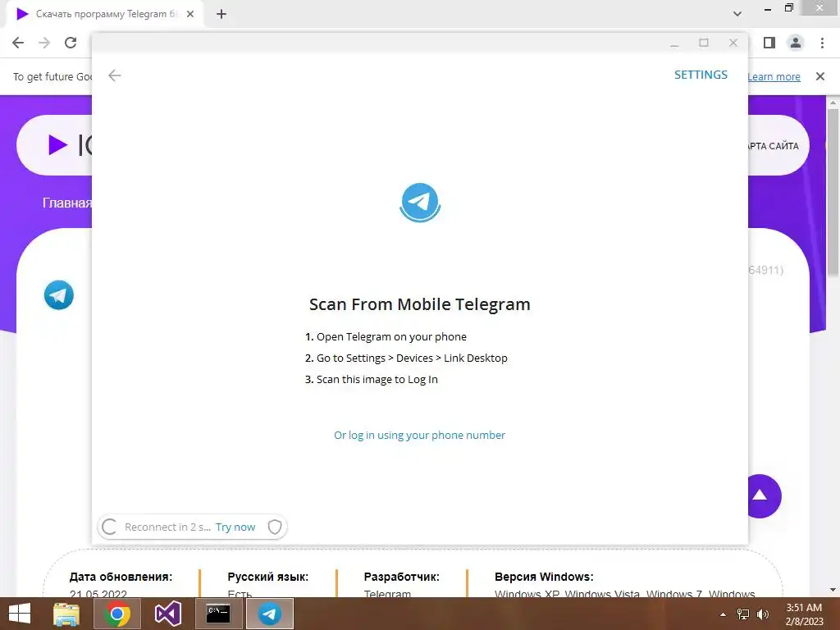Click the purple play logo on the website
The image size is (840, 630).
point(58,144)
